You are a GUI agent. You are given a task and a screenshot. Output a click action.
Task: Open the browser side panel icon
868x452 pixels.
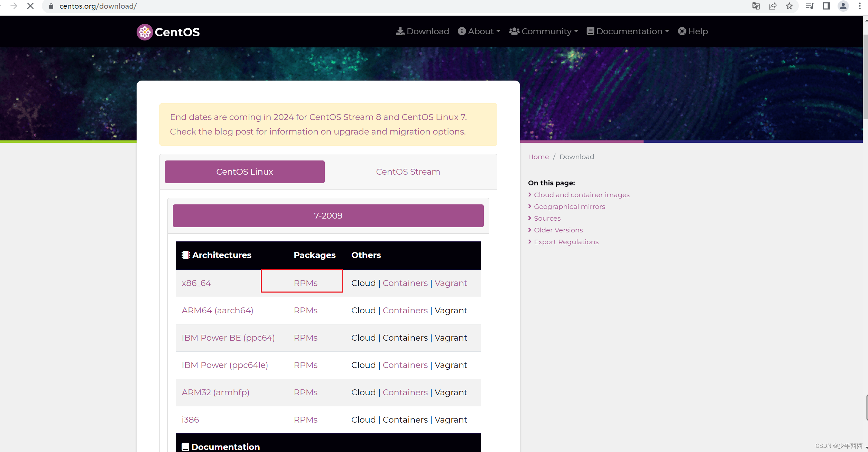827,6
